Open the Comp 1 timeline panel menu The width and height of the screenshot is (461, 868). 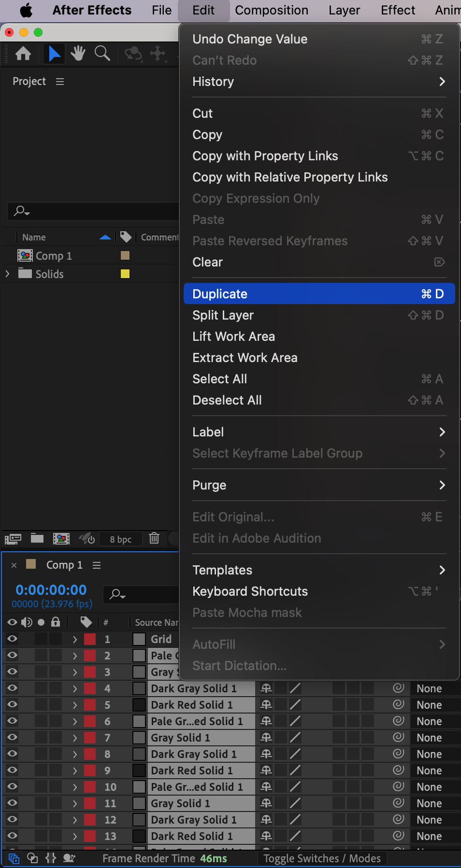click(x=97, y=565)
